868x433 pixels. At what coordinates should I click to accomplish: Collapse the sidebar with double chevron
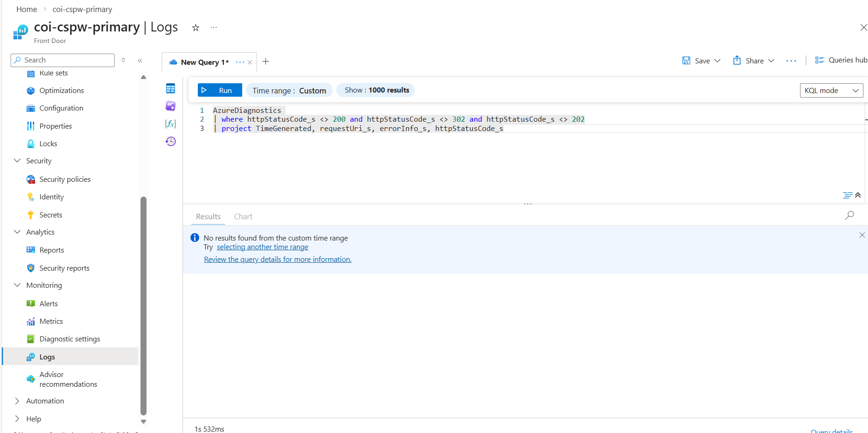coord(140,60)
